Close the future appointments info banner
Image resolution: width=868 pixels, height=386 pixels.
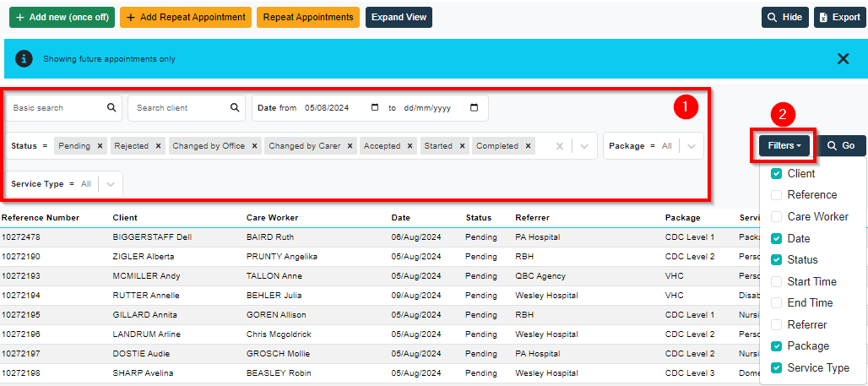(x=843, y=59)
